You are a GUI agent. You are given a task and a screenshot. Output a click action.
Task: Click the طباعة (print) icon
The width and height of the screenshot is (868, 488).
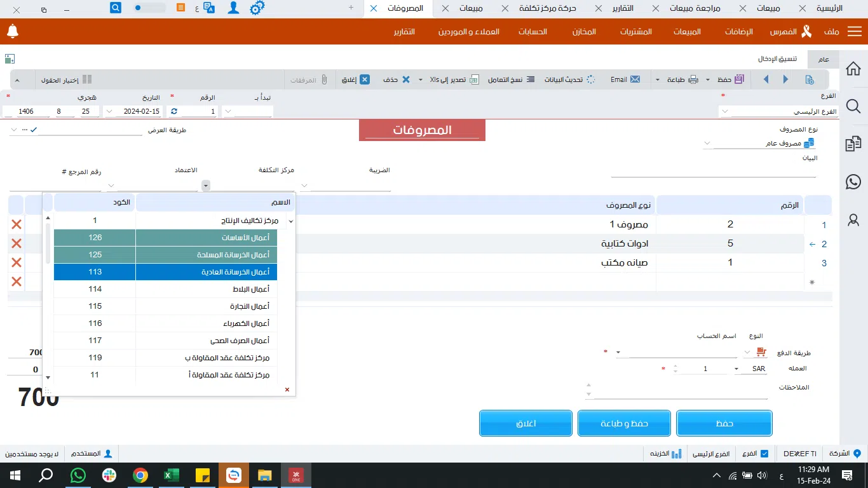pos(692,79)
